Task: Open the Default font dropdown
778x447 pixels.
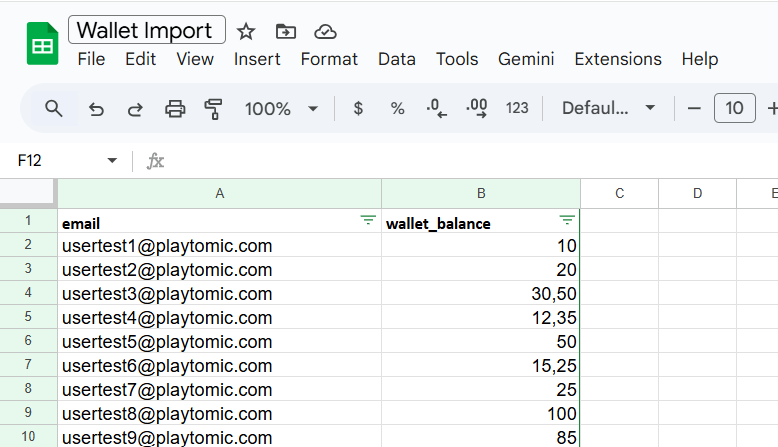Action: click(x=608, y=108)
